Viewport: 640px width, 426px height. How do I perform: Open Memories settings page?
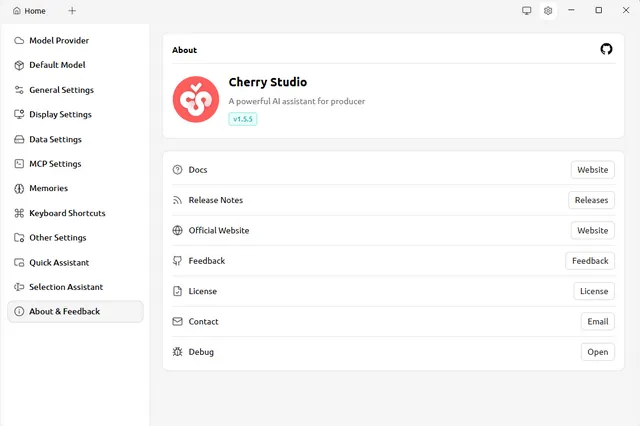click(48, 188)
